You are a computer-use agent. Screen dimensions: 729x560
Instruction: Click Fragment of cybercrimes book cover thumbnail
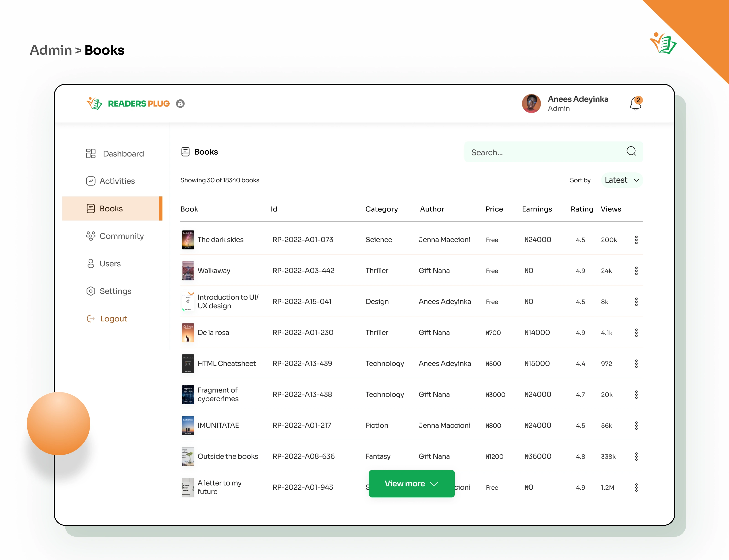(x=188, y=395)
